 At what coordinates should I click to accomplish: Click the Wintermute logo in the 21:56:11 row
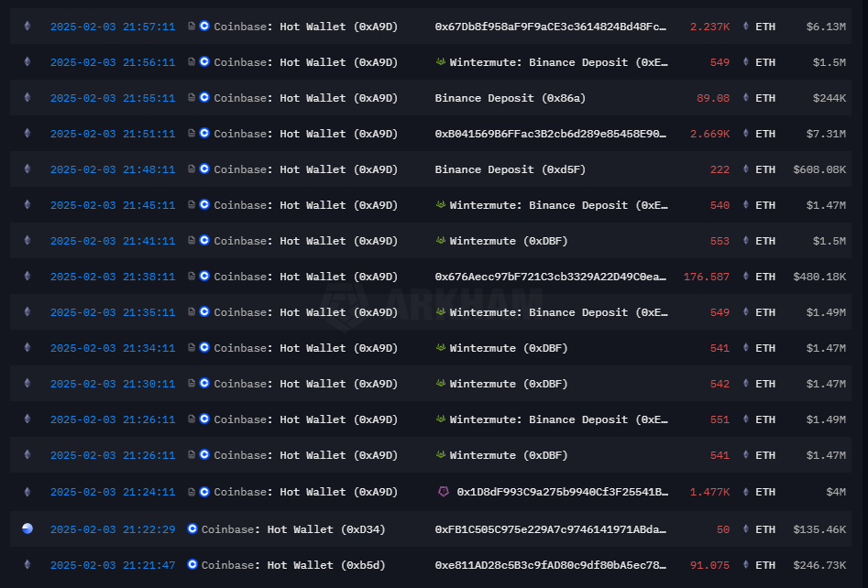click(441, 62)
